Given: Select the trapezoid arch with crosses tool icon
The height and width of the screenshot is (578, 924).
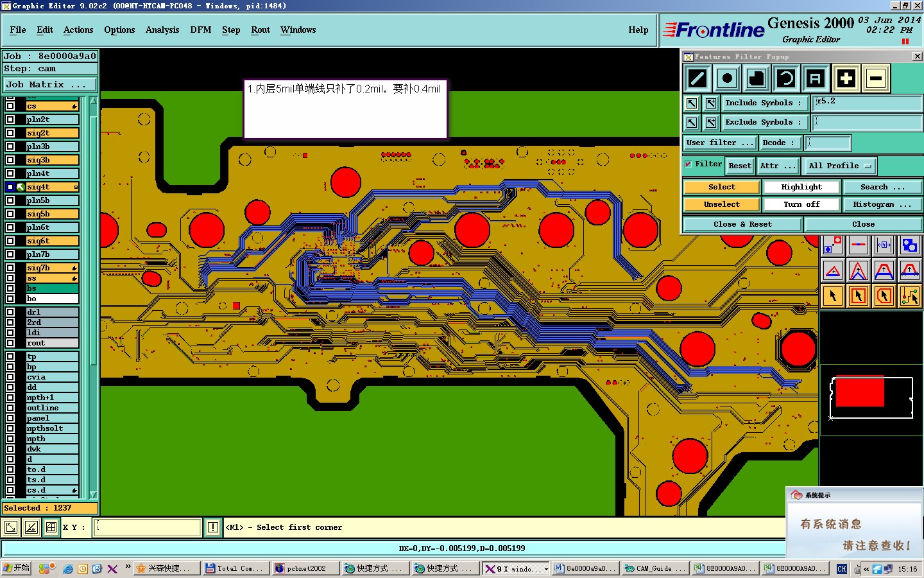Looking at the screenshot, I should (910, 271).
